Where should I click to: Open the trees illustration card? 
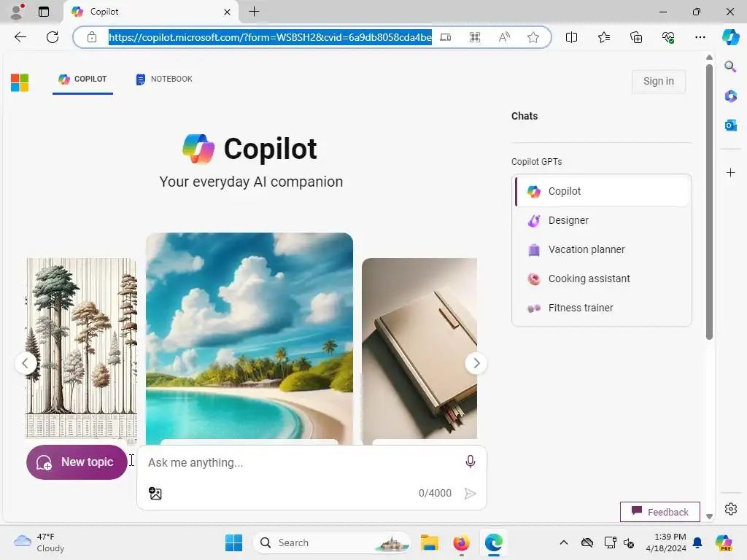tap(82, 348)
